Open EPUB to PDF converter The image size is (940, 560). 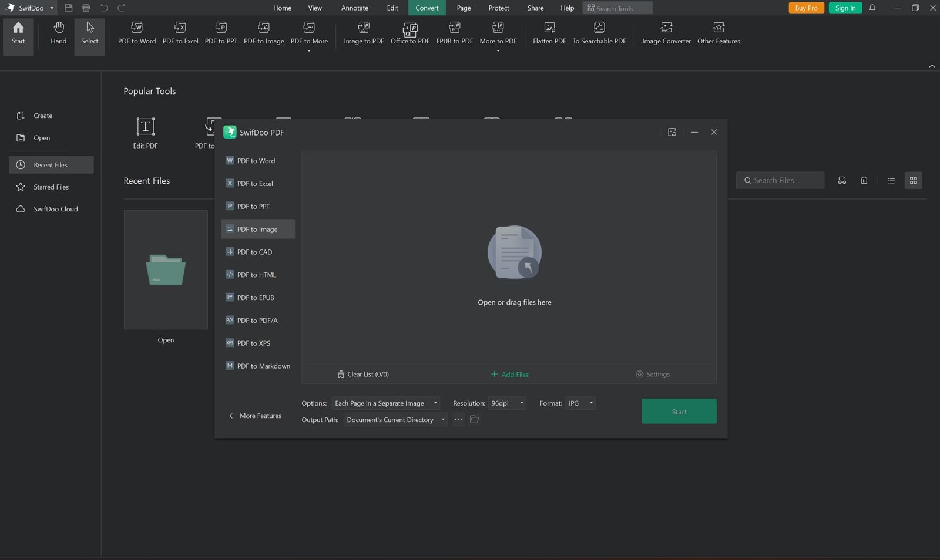[x=454, y=34]
